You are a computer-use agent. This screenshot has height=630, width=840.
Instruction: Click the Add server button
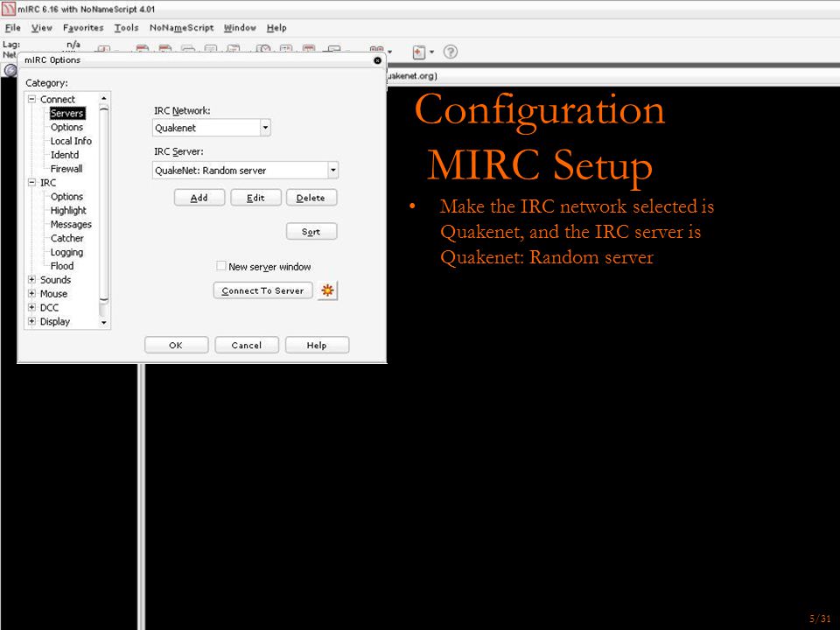tap(199, 198)
